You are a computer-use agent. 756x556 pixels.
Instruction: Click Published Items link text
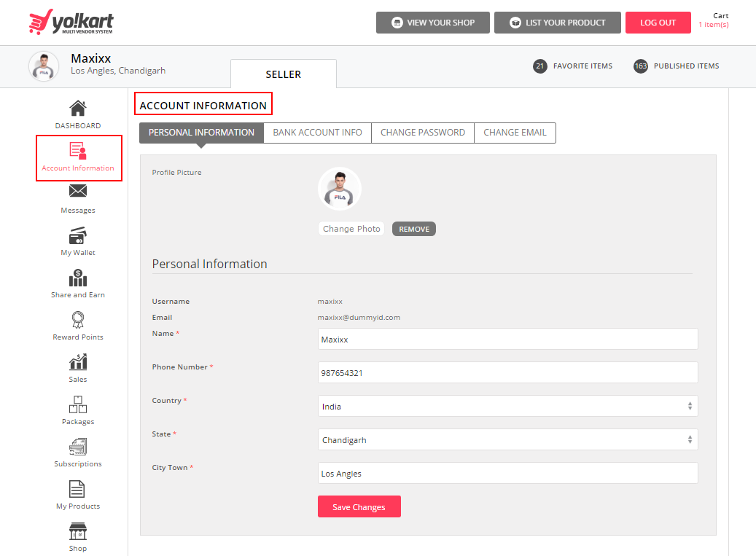[x=686, y=66]
